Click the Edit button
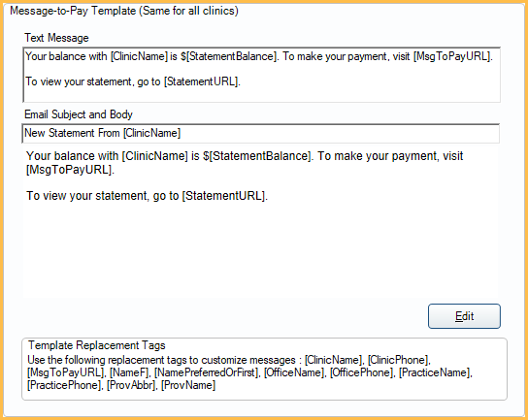Image resolution: width=528 pixels, height=420 pixels. point(464,316)
